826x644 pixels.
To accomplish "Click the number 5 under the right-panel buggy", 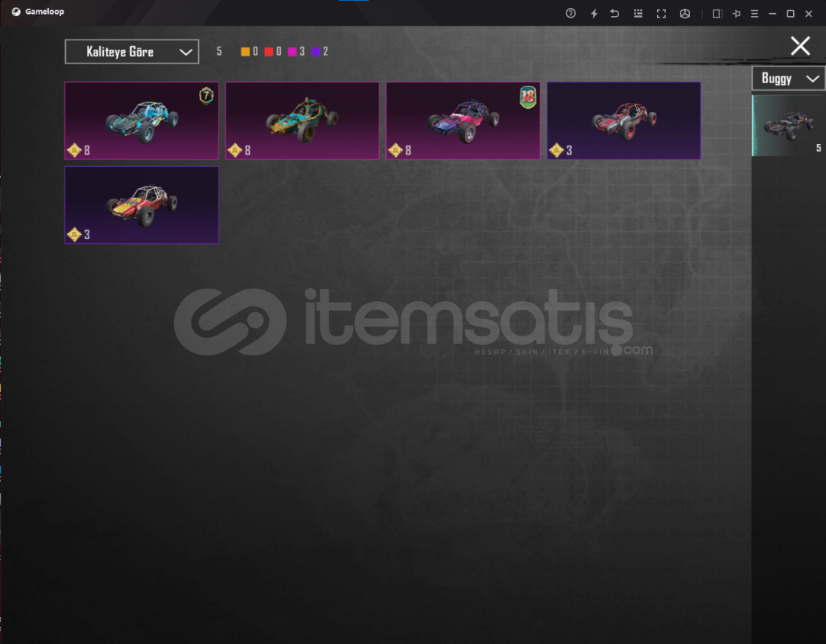I will (x=819, y=148).
